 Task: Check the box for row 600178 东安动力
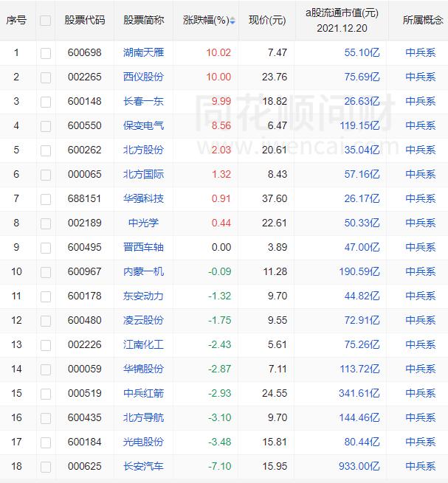tap(46, 296)
